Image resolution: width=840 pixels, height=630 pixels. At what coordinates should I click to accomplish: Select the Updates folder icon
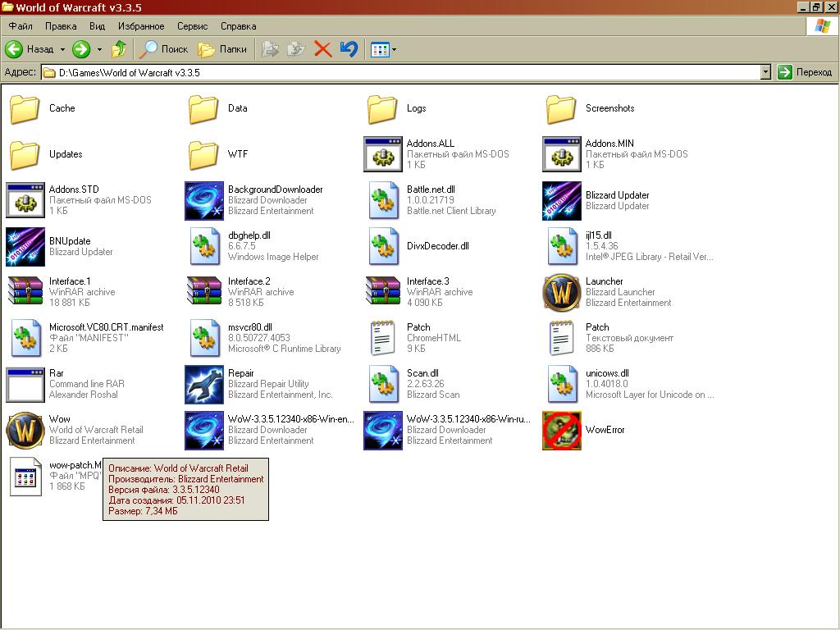click(x=25, y=155)
